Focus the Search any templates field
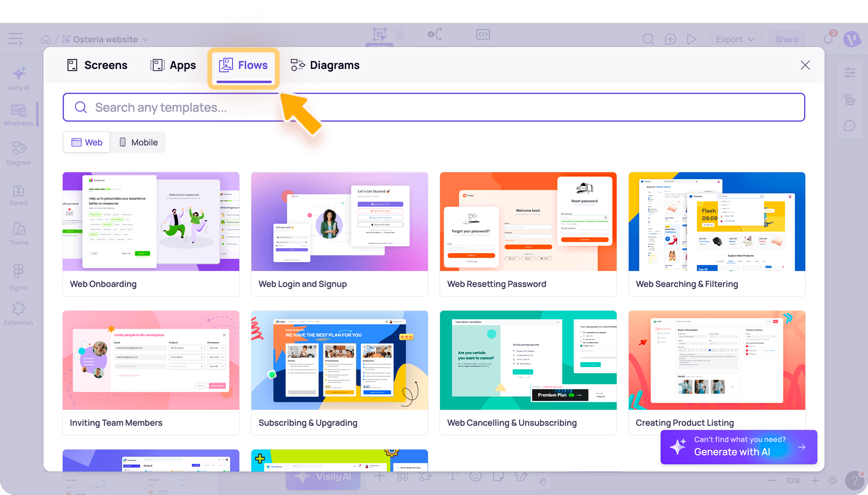The image size is (868, 495). [x=434, y=107]
